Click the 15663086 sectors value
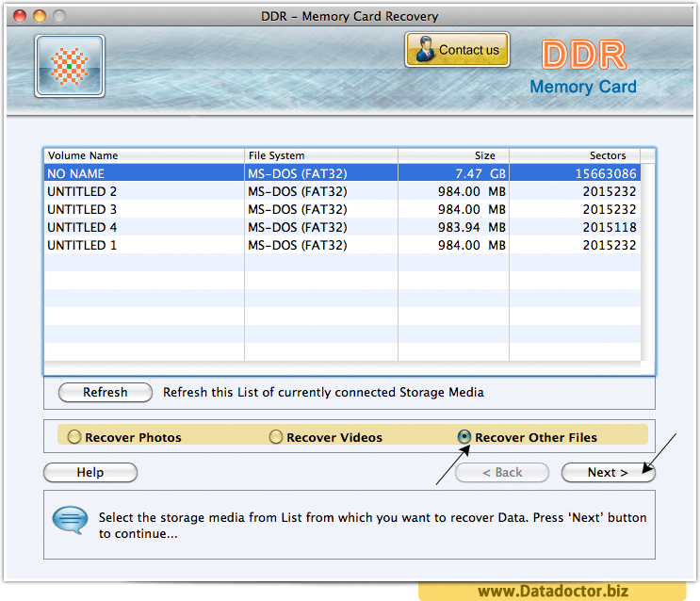This screenshot has height=601, width=700. (x=606, y=173)
